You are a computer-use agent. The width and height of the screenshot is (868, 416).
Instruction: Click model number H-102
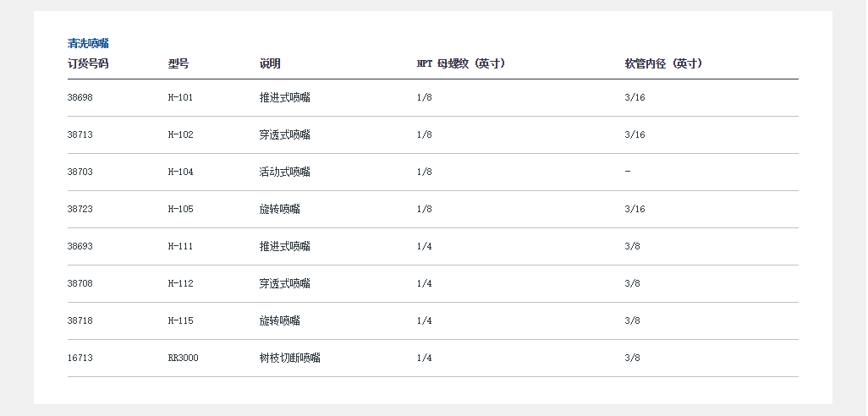coord(181,135)
